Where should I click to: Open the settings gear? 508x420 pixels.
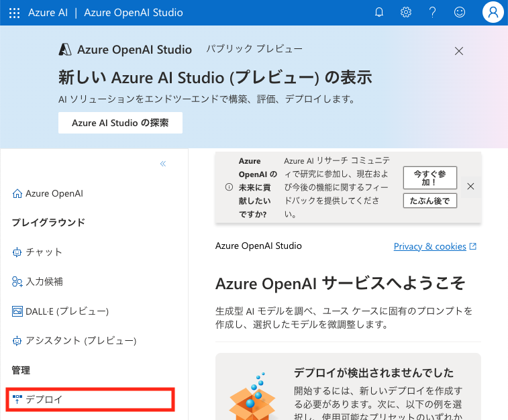pos(406,13)
